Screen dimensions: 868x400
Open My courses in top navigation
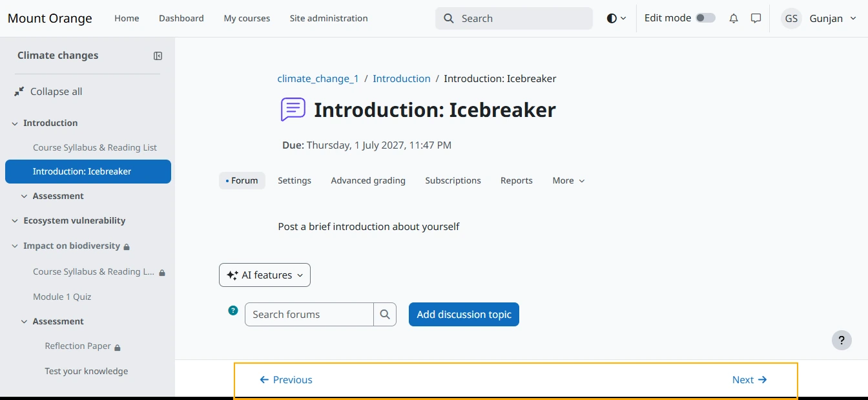click(x=247, y=19)
